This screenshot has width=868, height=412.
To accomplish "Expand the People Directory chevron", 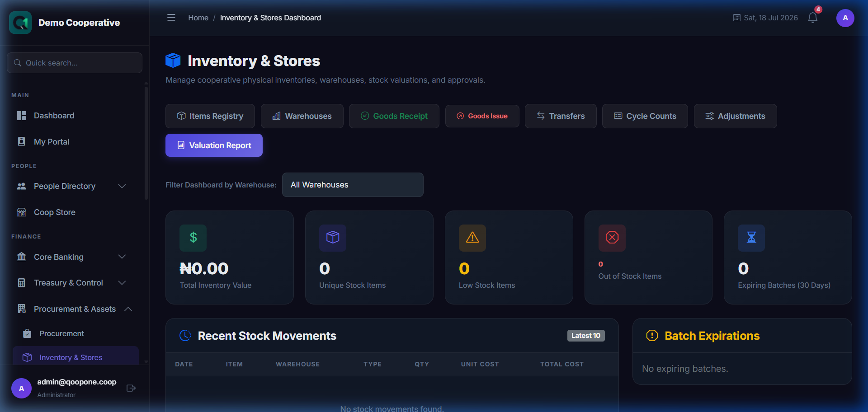I will click(122, 186).
